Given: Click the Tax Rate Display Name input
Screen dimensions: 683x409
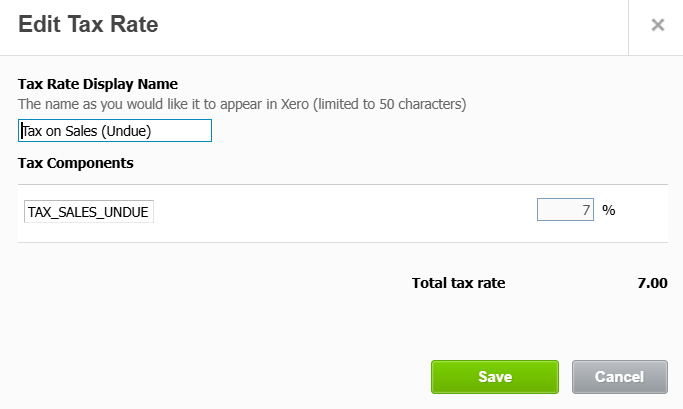Looking at the screenshot, I should 115,131.
